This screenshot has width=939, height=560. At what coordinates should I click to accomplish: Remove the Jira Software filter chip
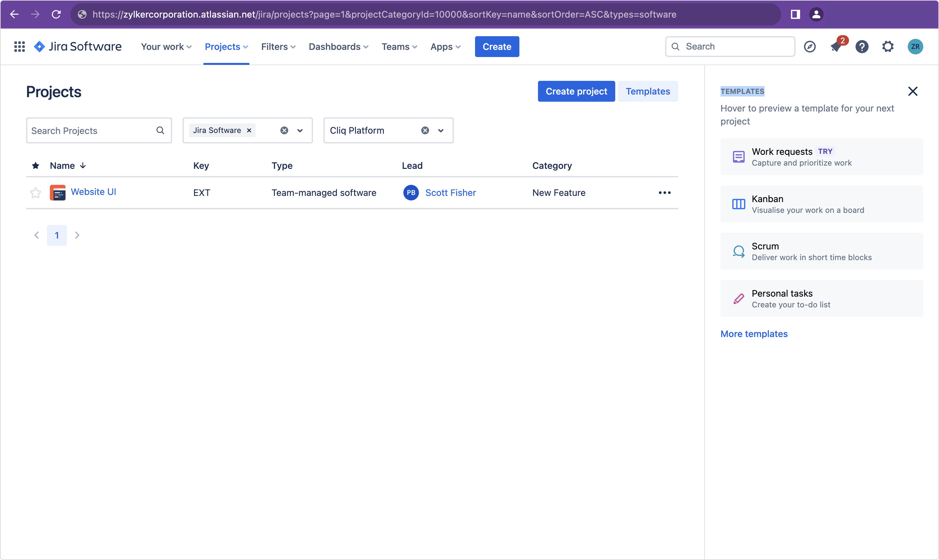coord(249,131)
